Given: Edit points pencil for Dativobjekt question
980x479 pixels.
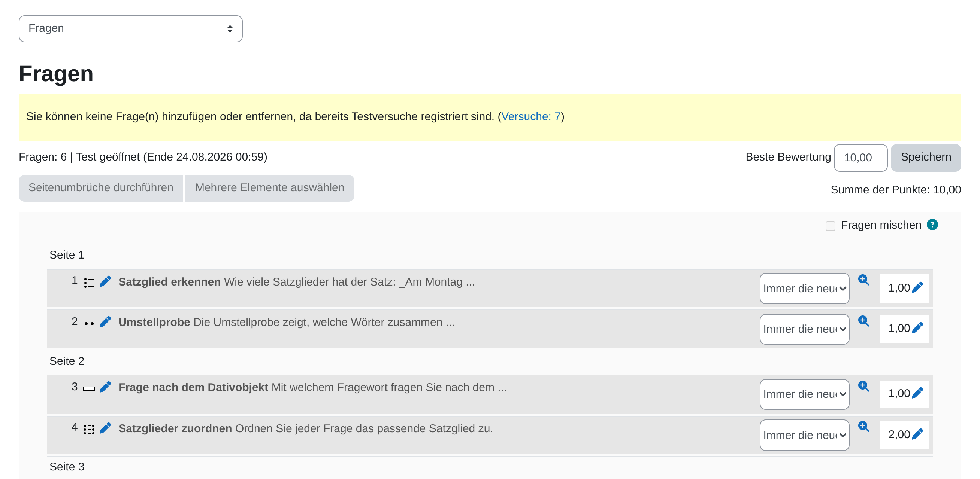Looking at the screenshot, I should coord(917,393).
